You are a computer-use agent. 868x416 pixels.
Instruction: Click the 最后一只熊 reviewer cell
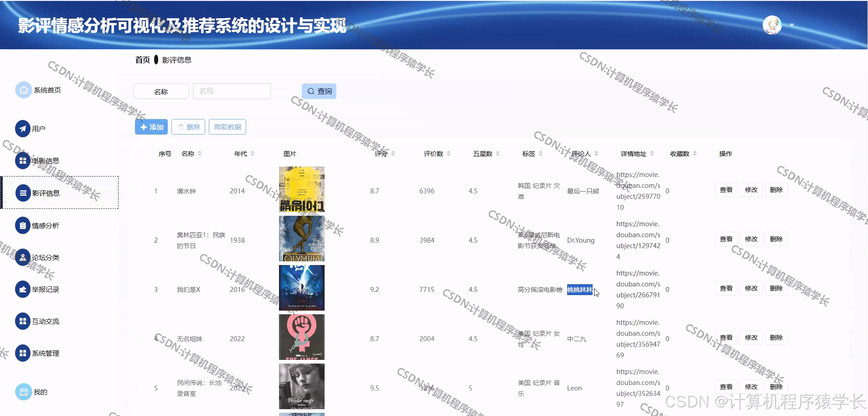point(583,191)
